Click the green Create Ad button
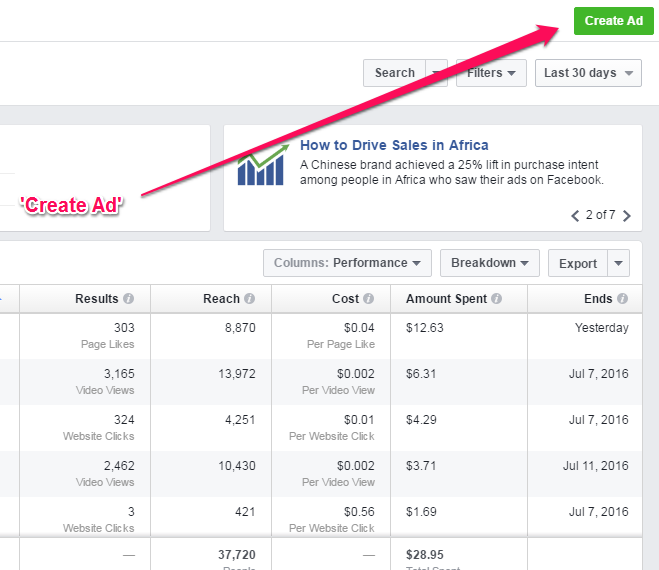This screenshot has width=659, height=570. 613,21
